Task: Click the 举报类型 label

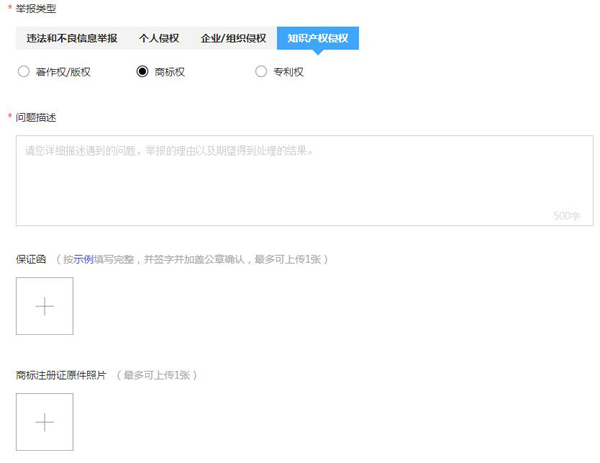Action: tap(36, 8)
